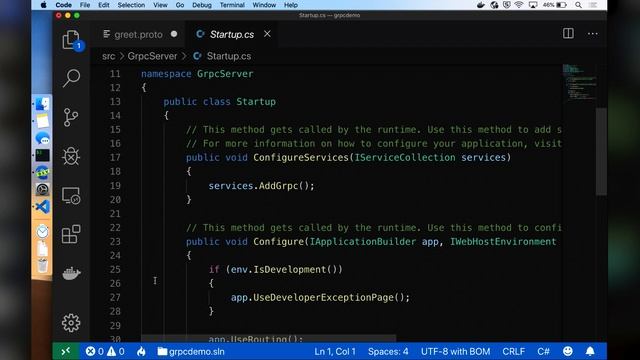This screenshot has height=360, width=640.
Task: Open notifications bell in status bar
Action: [590, 351]
